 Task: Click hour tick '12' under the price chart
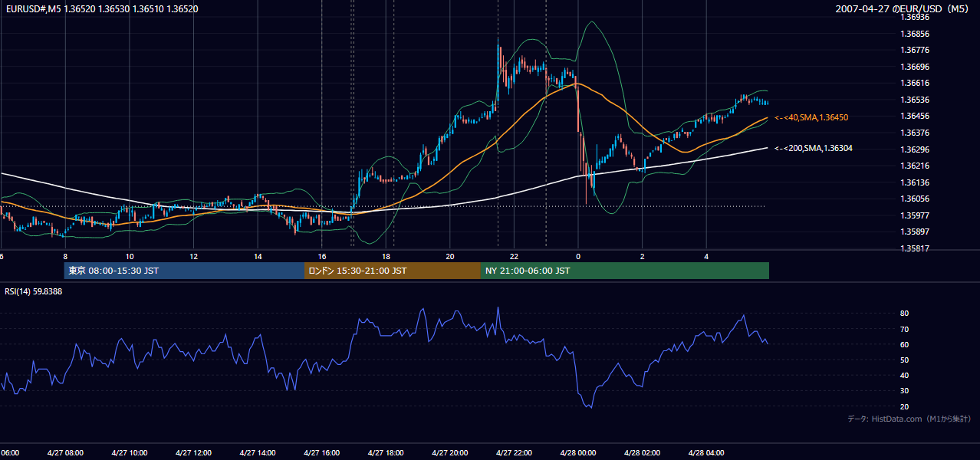point(193,257)
